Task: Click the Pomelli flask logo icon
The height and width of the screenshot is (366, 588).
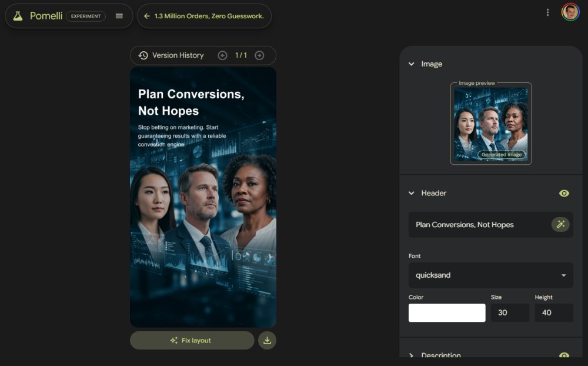Action: [x=18, y=16]
